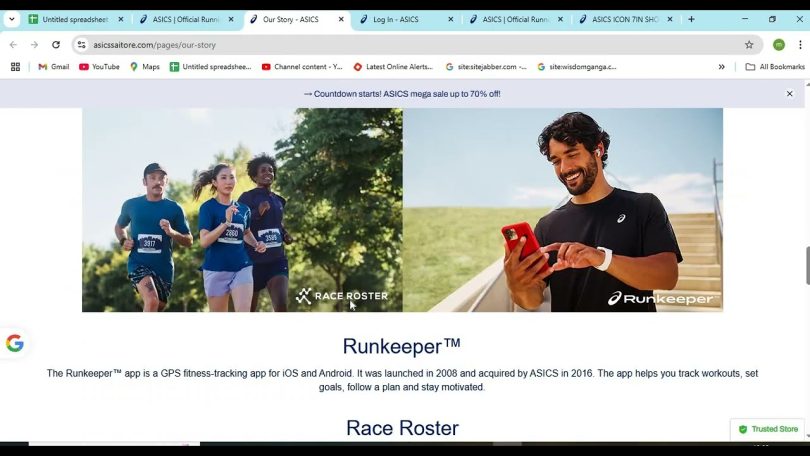Close the Our Story - ASICS tab
The width and height of the screenshot is (810, 456).
[341, 19]
